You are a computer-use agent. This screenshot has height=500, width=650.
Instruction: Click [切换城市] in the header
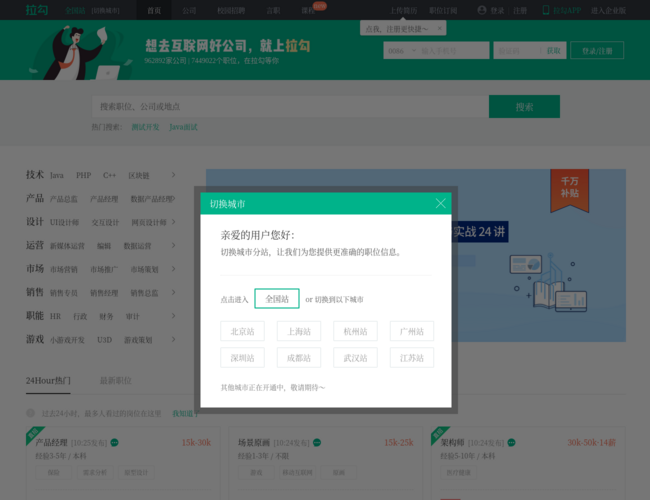click(105, 10)
